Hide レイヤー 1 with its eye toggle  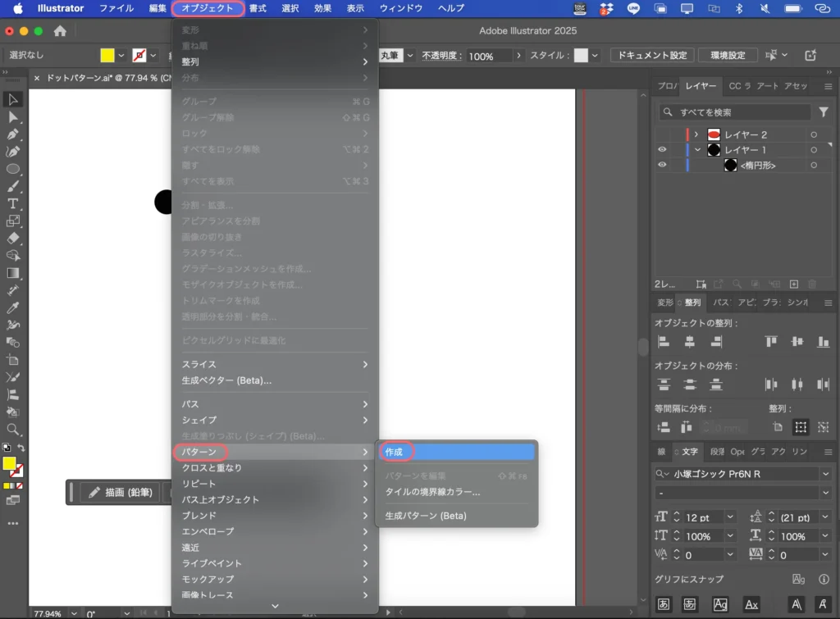click(662, 149)
